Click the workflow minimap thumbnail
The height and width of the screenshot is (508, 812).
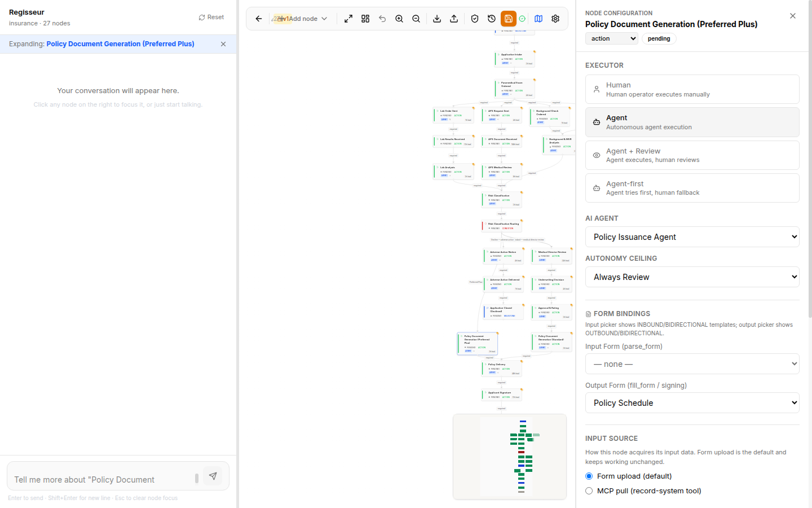coord(510,457)
